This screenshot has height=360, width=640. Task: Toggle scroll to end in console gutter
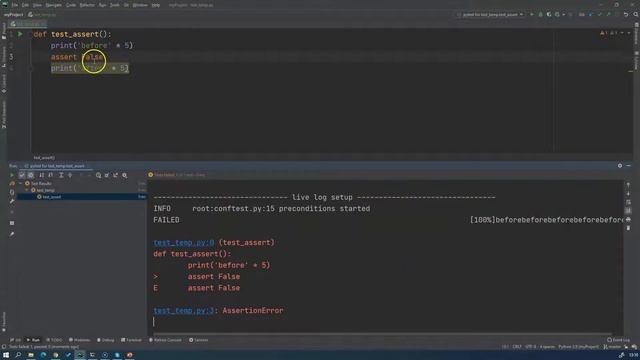coord(628,211)
